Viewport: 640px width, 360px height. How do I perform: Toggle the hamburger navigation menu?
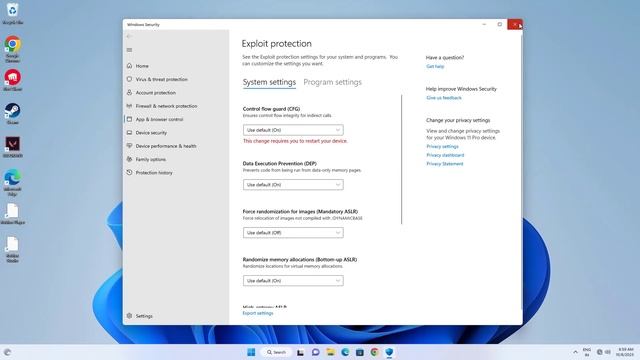click(129, 50)
